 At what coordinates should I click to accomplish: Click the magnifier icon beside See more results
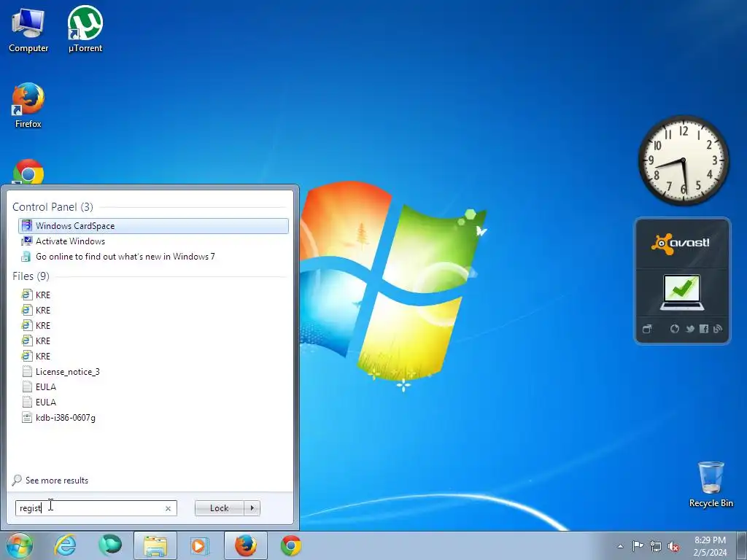pos(18,480)
